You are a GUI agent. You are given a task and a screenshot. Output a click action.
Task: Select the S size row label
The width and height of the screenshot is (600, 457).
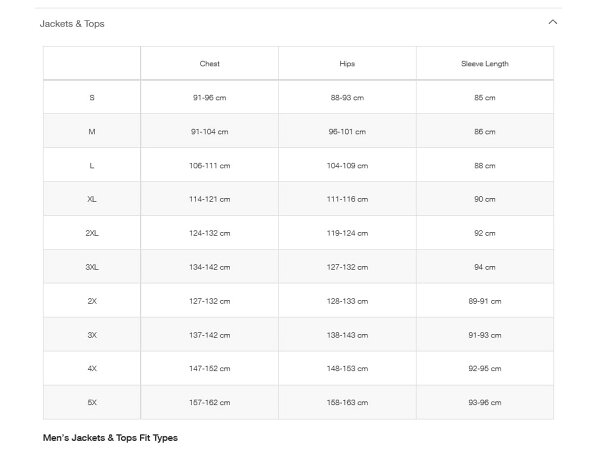tap(92, 98)
